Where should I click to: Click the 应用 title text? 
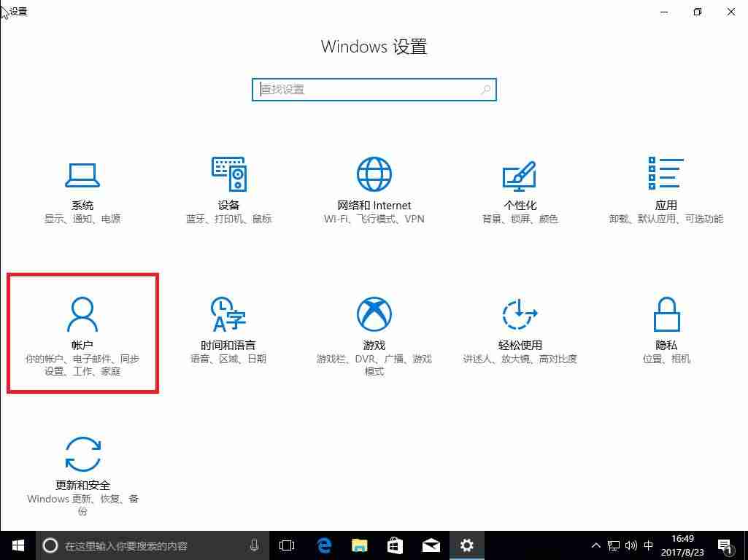(666, 206)
